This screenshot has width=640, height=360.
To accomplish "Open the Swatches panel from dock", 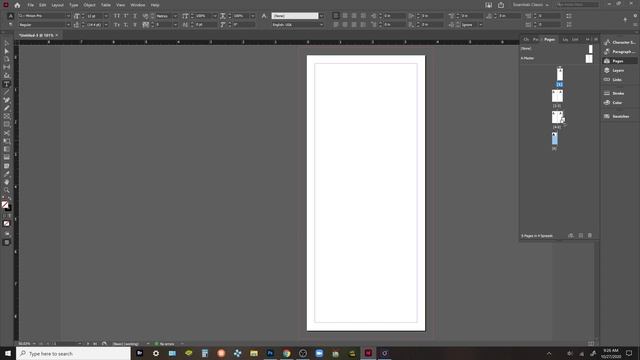I will pyautogui.click(x=619, y=116).
